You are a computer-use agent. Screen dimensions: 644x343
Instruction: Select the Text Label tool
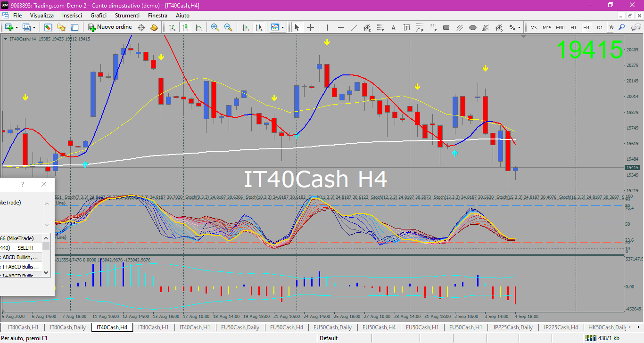point(407,27)
